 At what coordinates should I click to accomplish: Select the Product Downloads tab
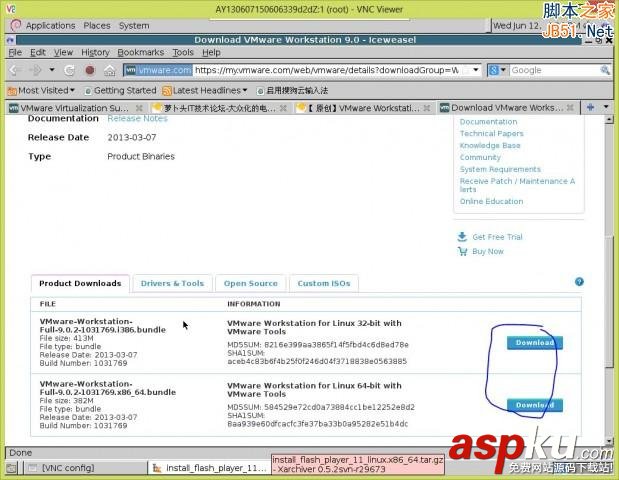point(80,283)
